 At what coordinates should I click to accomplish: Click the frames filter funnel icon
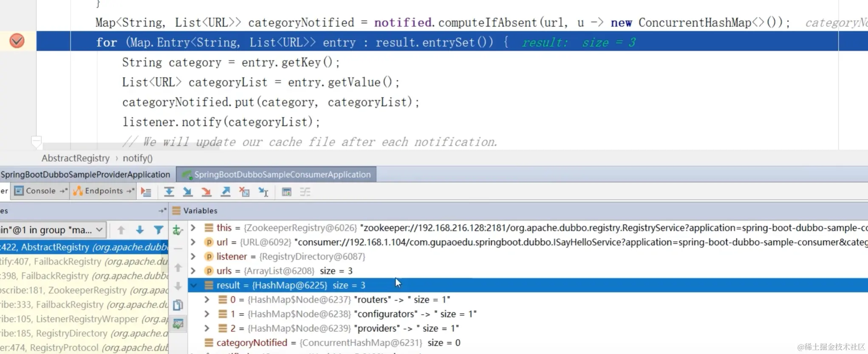[x=158, y=230]
